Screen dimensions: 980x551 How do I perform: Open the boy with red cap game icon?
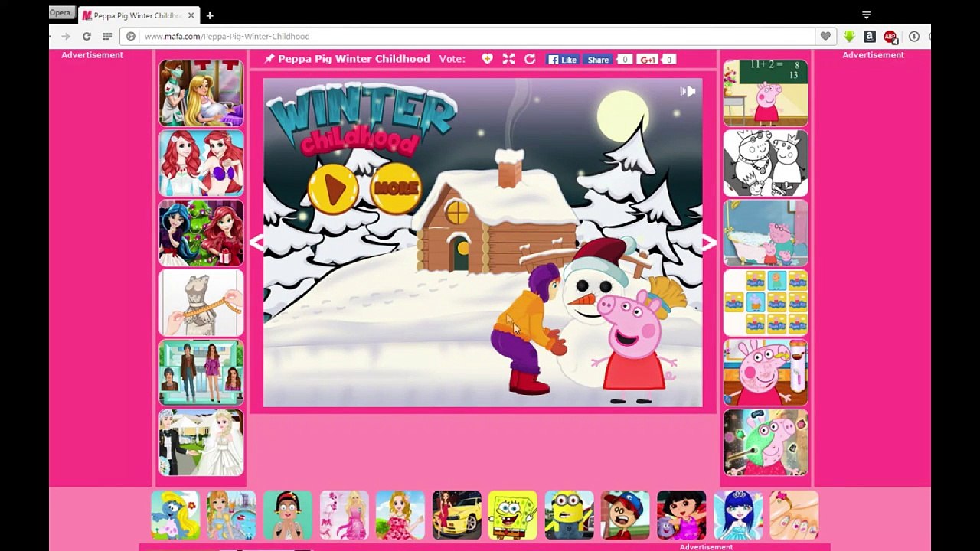pyautogui.click(x=626, y=515)
